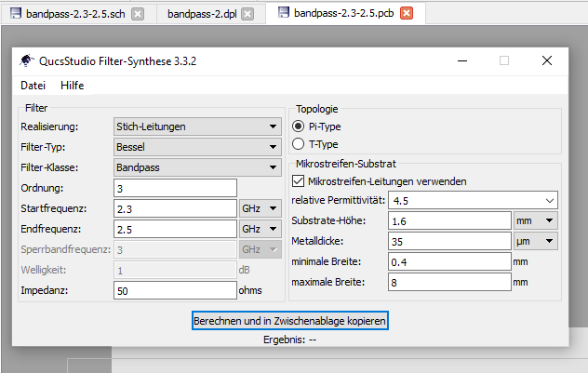The width and height of the screenshot is (588, 373).
Task: Open the Filter-Klasse Bandpass dropdown
Action: [x=197, y=167]
